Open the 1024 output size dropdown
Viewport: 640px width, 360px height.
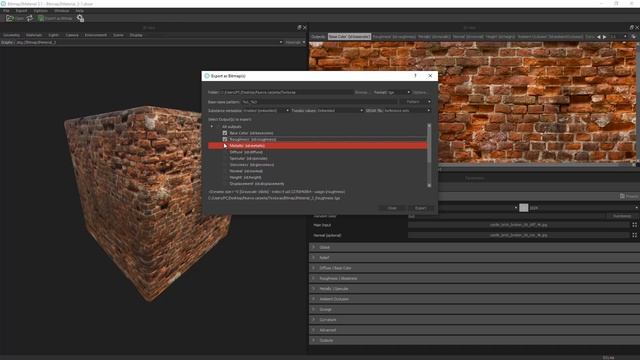584,208
